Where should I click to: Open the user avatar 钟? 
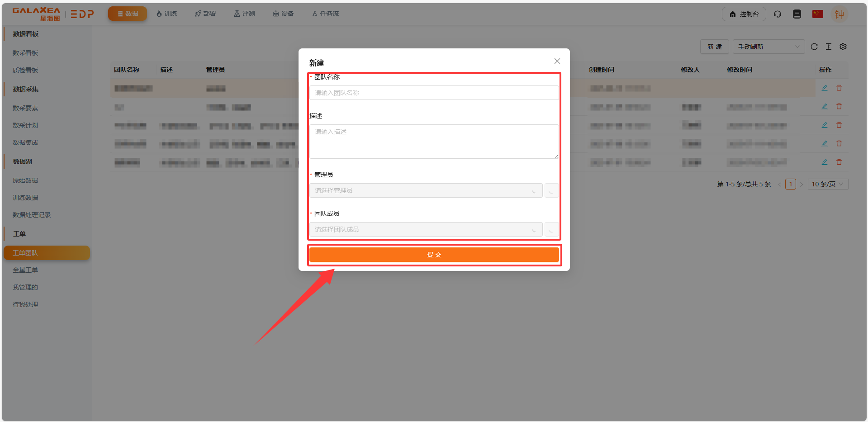coord(840,14)
